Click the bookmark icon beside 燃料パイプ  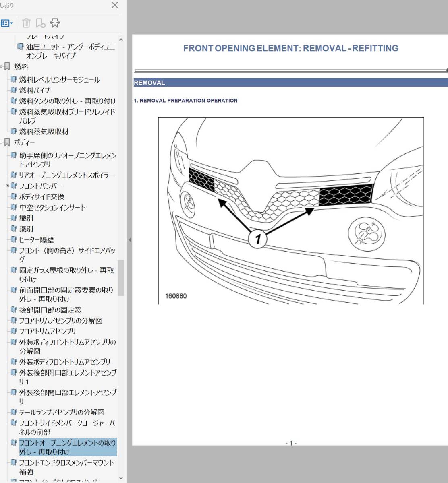[x=14, y=91]
